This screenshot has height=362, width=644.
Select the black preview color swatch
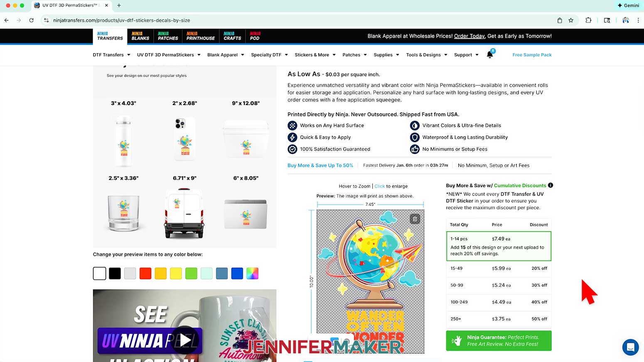click(x=115, y=273)
